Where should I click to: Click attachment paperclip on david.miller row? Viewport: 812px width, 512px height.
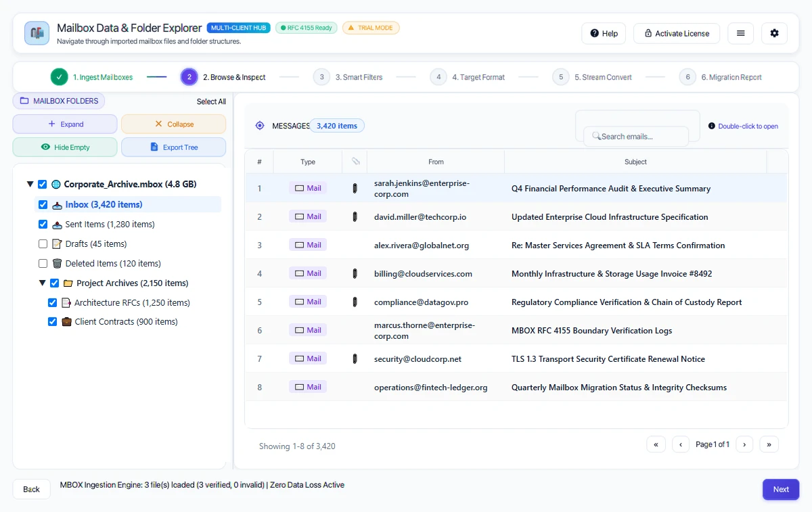pyautogui.click(x=355, y=217)
